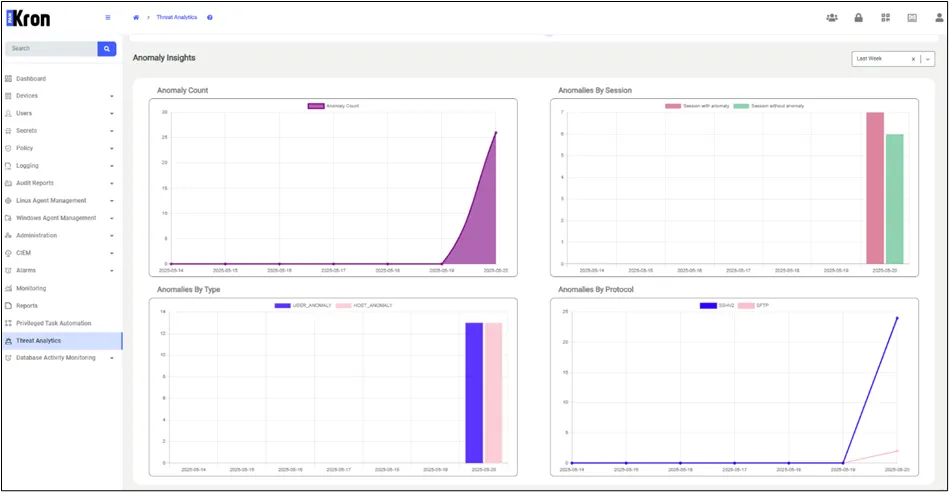
Task: Click the Users sidebar icon
Action: pos(8,114)
